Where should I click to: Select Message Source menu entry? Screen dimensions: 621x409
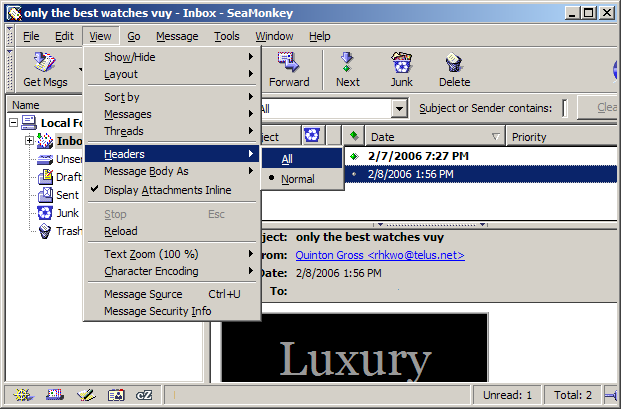tap(143, 294)
